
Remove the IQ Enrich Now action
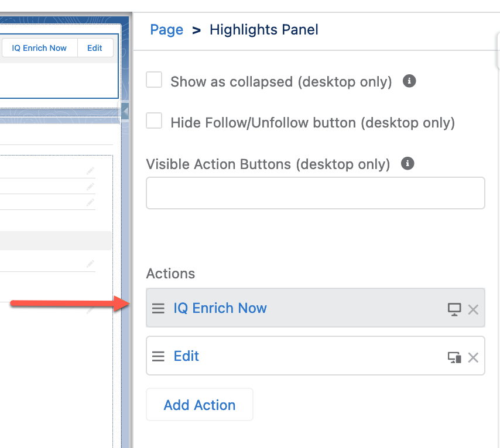click(473, 309)
